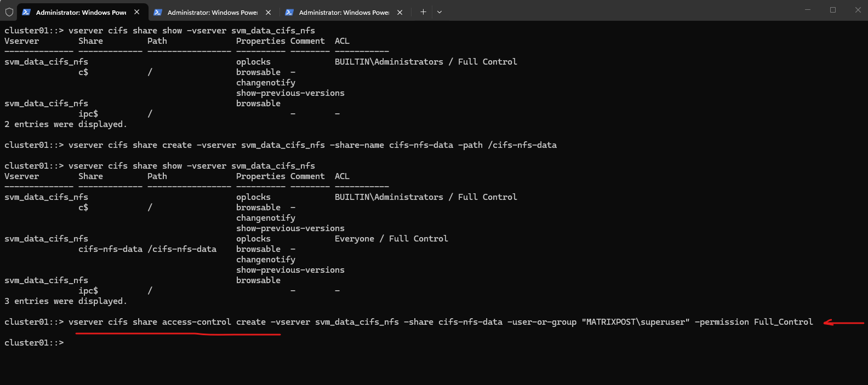Switch to the second Administrator PowerShell tab title
This screenshot has height=385, width=868.
pos(213,12)
